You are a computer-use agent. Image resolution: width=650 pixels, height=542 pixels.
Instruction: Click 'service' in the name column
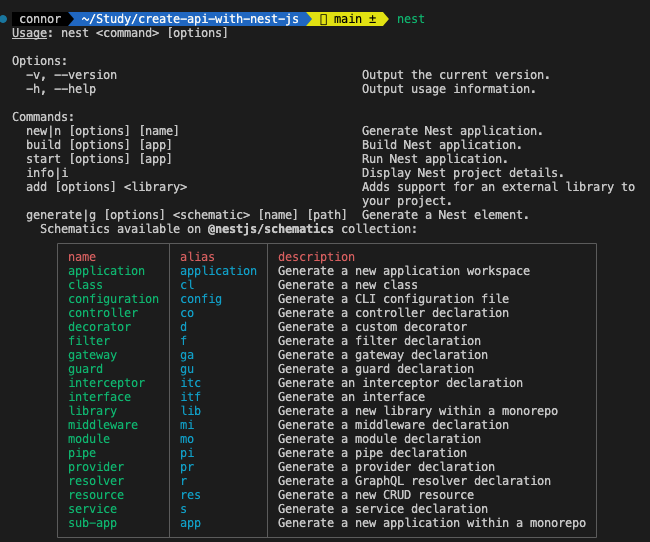(x=92, y=509)
